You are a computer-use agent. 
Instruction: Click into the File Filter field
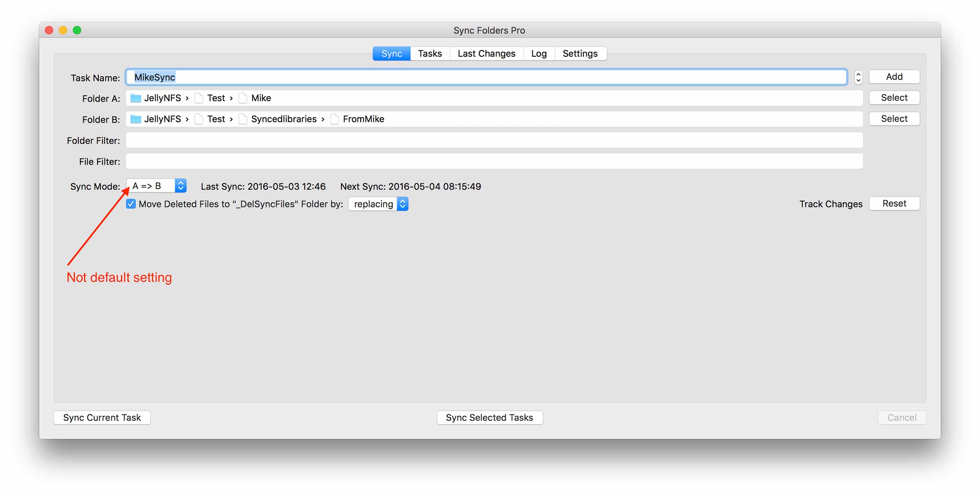pos(494,161)
